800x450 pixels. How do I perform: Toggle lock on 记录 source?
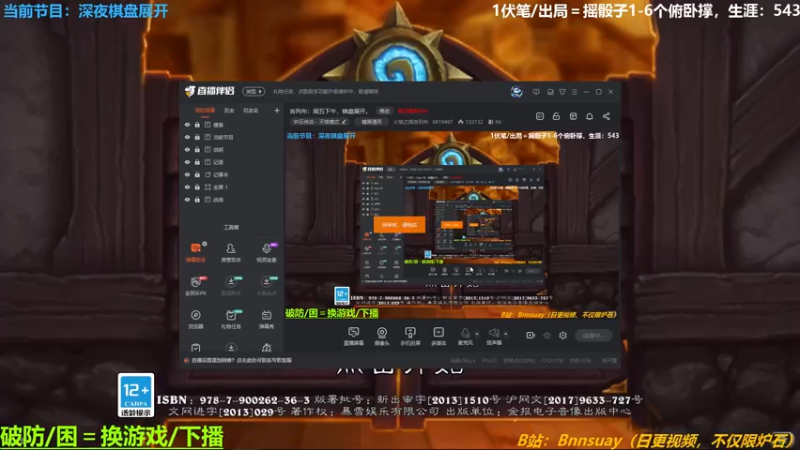pos(197,162)
